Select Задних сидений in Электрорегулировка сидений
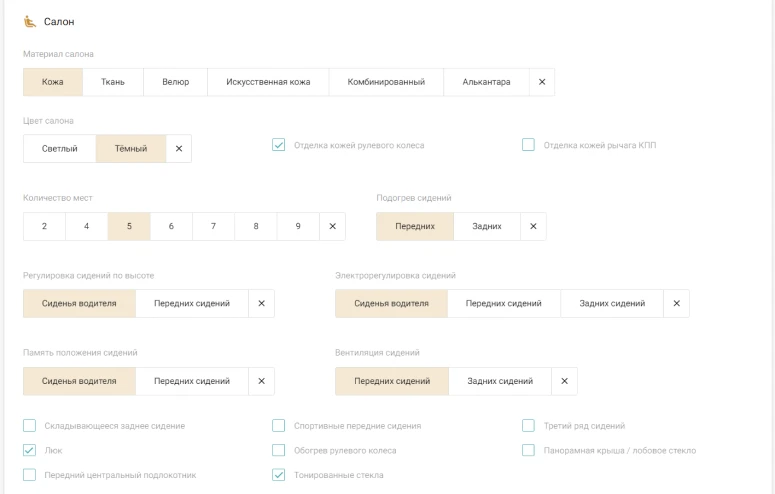Viewport: 775px width, 494px height. coord(612,303)
